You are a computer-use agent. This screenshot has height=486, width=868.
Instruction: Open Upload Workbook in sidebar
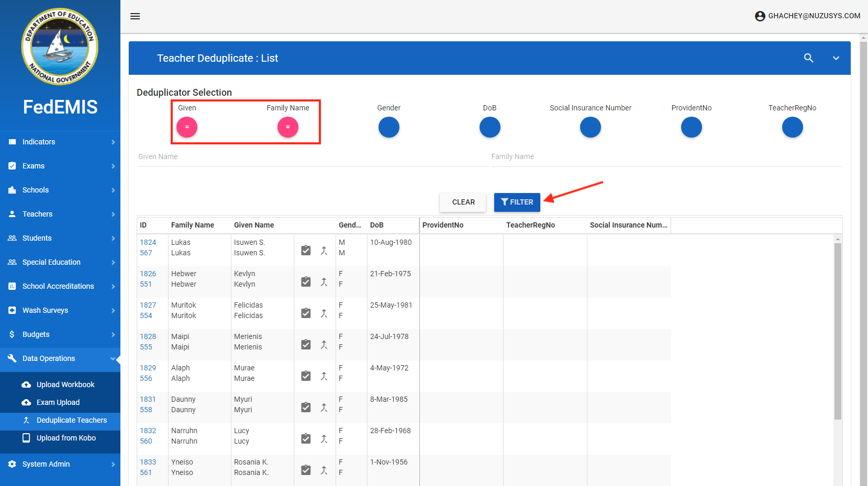[x=65, y=385]
